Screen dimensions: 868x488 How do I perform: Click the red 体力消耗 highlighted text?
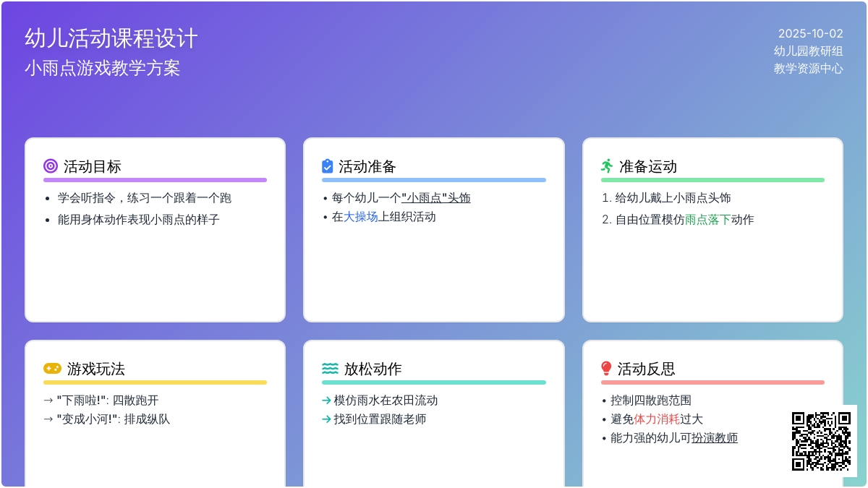click(657, 419)
